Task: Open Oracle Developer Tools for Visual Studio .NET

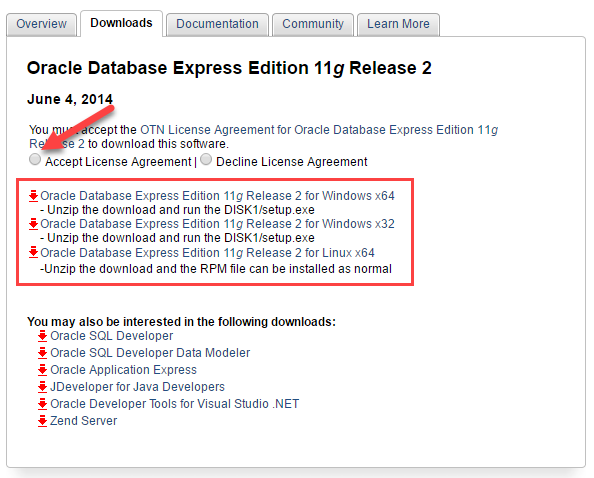Action: click(x=175, y=404)
